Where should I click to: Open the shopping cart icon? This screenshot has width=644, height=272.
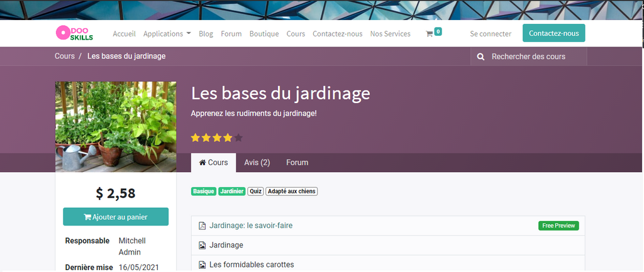(x=430, y=34)
